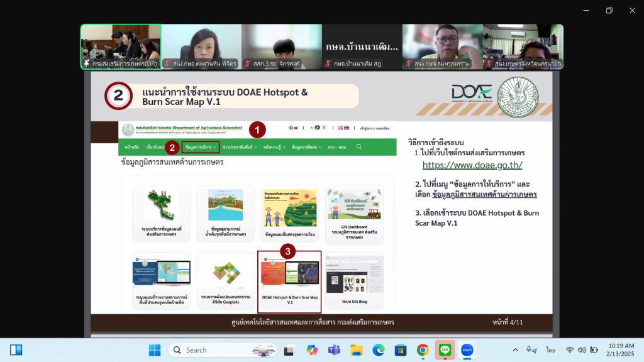Minimize the Zoom meeting window
The image size is (644, 362).
click(x=586, y=10)
